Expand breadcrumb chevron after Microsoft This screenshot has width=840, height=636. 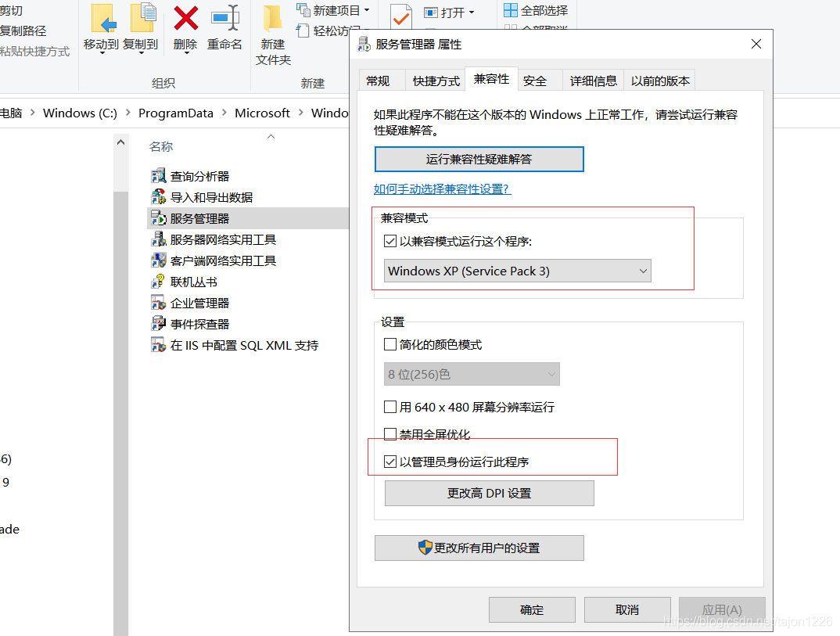point(300,113)
